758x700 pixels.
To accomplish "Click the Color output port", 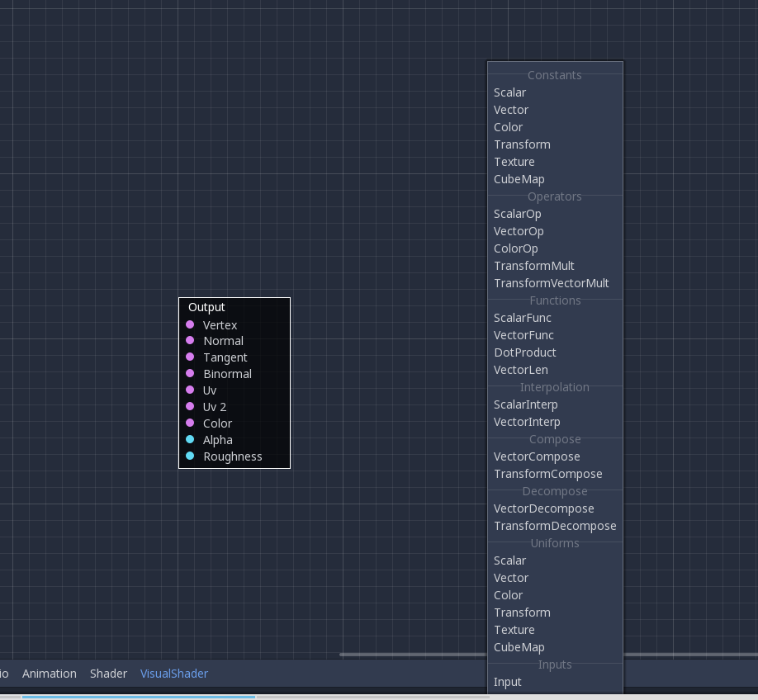I will (x=191, y=423).
